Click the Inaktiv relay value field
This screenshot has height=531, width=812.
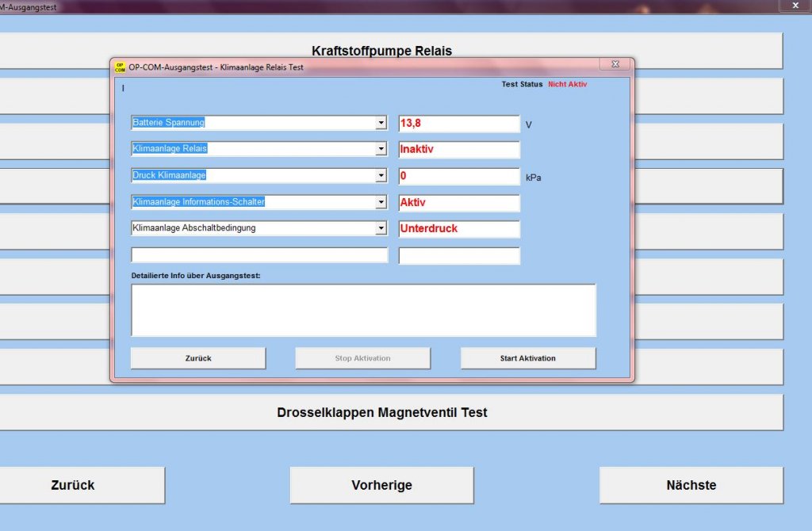(x=459, y=150)
